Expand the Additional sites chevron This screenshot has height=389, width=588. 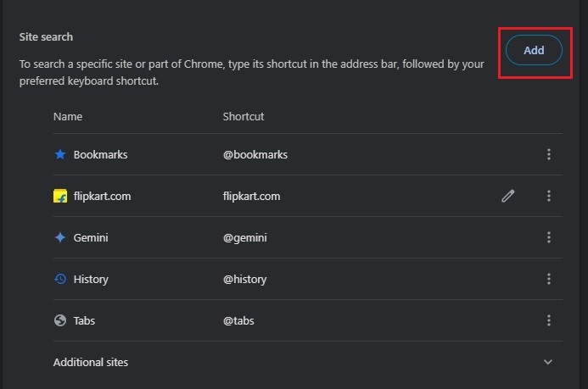click(x=548, y=362)
